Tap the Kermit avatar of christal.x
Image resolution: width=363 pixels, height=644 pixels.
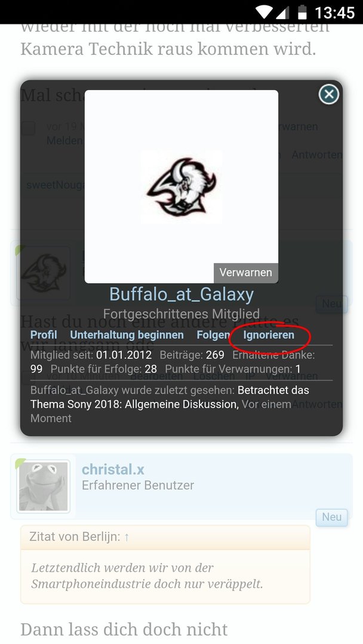point(44,487)
